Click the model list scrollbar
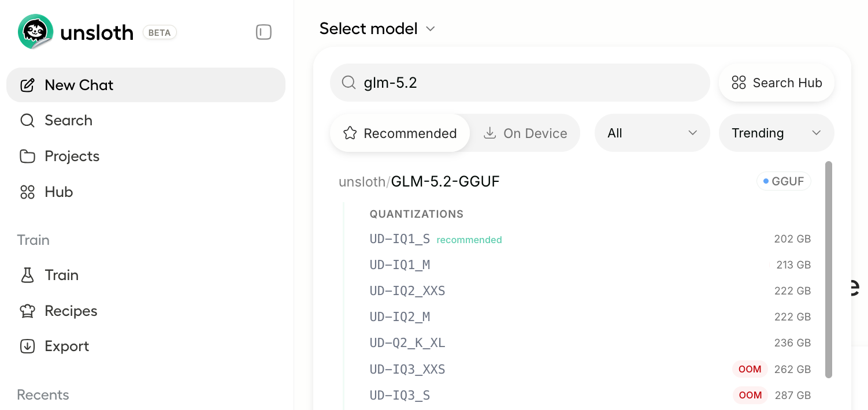 pos(829,270)
